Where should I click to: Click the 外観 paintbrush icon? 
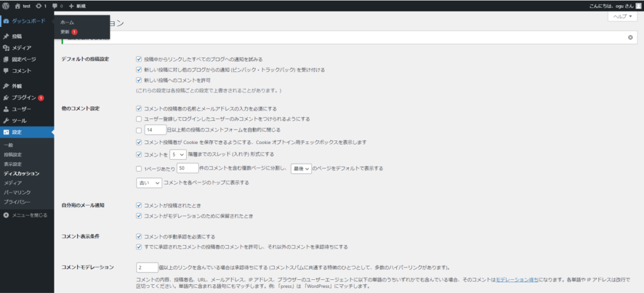[x=6, y=86]
